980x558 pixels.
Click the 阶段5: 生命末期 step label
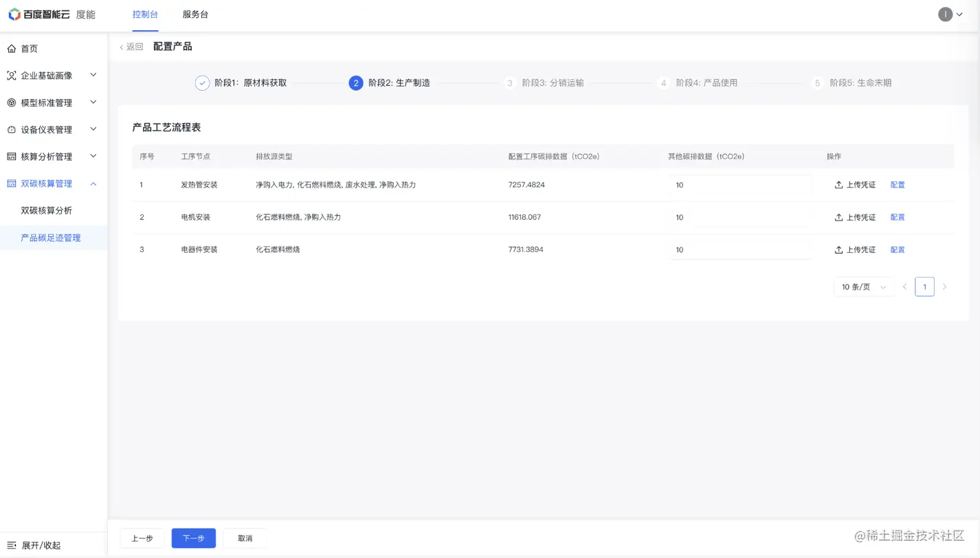[x=860, y=83]
